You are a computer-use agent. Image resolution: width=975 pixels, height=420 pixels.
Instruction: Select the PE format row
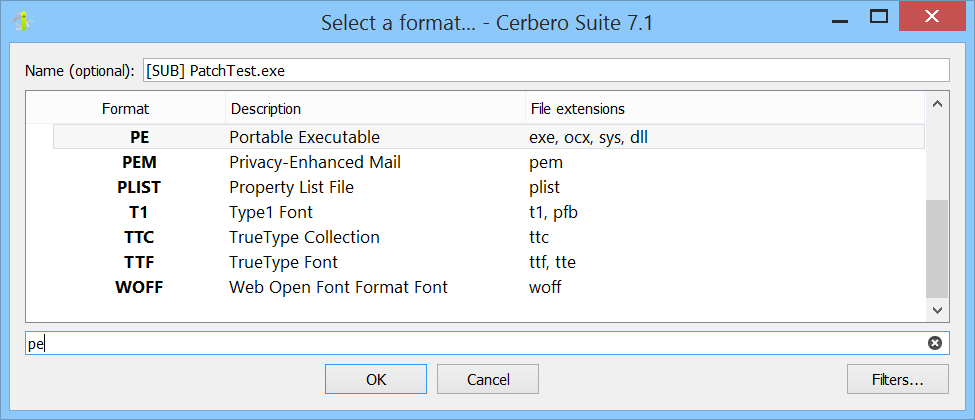(x=489, y=137)
